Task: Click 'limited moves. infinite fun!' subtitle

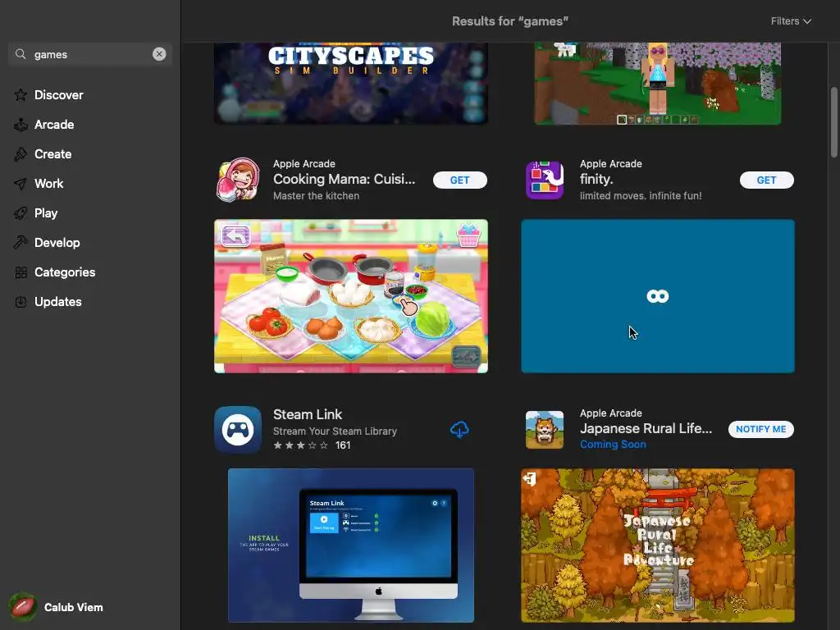Action: [x=641, y=195]
